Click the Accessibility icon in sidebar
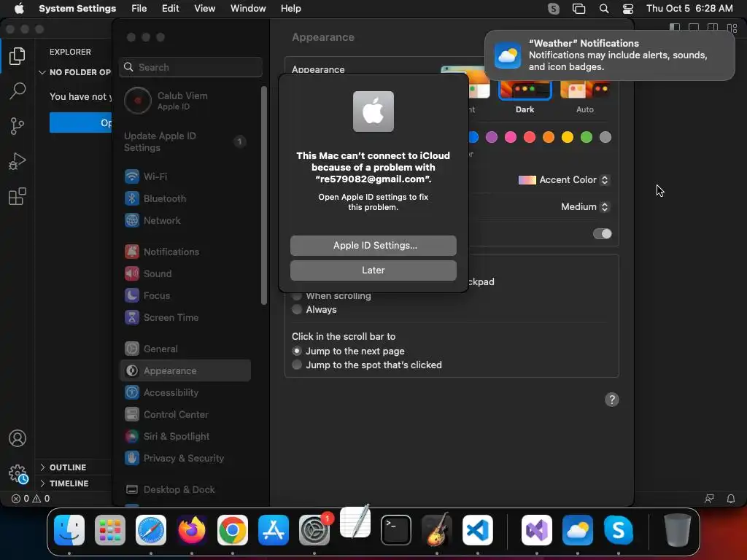Screen dimensions: 747x560 tap(132, 393)
